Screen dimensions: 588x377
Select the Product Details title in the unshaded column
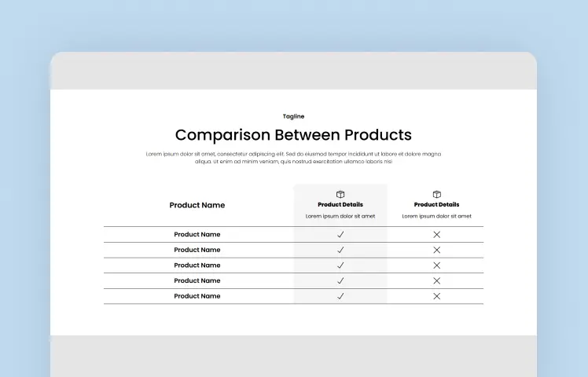coord(436,205)
